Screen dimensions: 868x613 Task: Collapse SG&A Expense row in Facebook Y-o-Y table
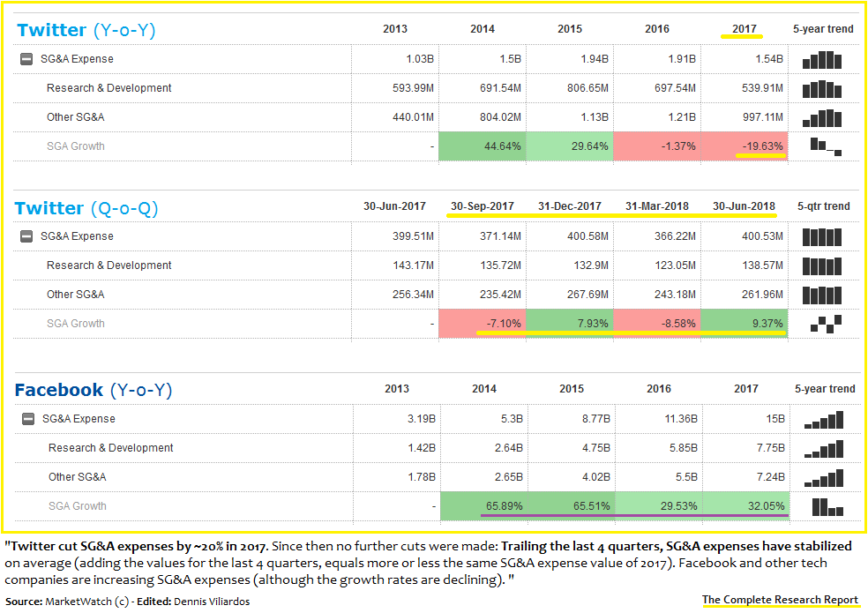27,419
